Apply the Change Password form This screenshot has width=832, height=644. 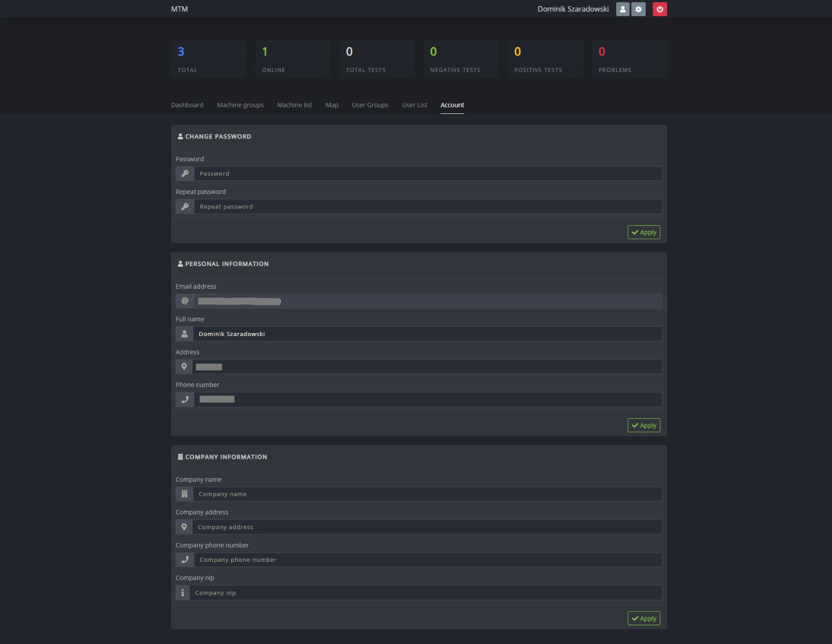pyautogui.click(x=644, y=233)
